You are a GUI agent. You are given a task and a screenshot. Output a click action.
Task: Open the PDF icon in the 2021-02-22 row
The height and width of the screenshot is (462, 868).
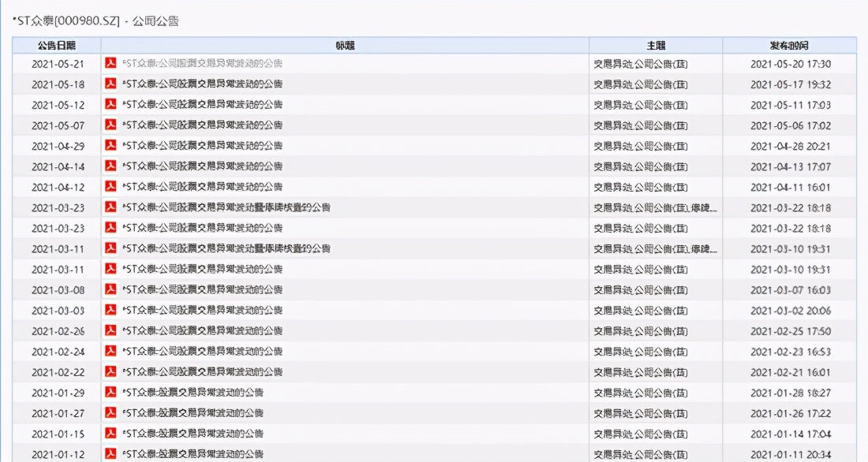click(x=111, y=371)
